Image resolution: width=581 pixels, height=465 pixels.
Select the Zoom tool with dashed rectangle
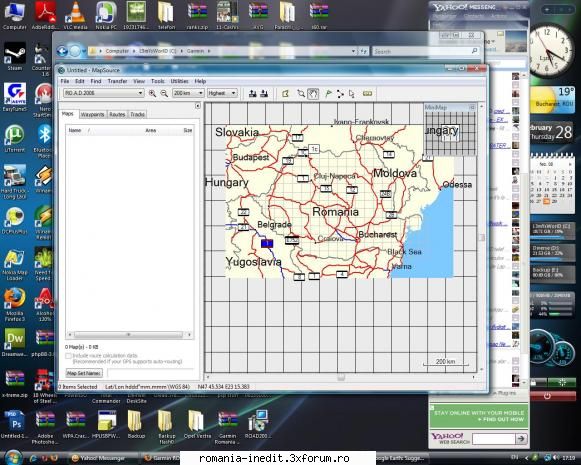301,93
